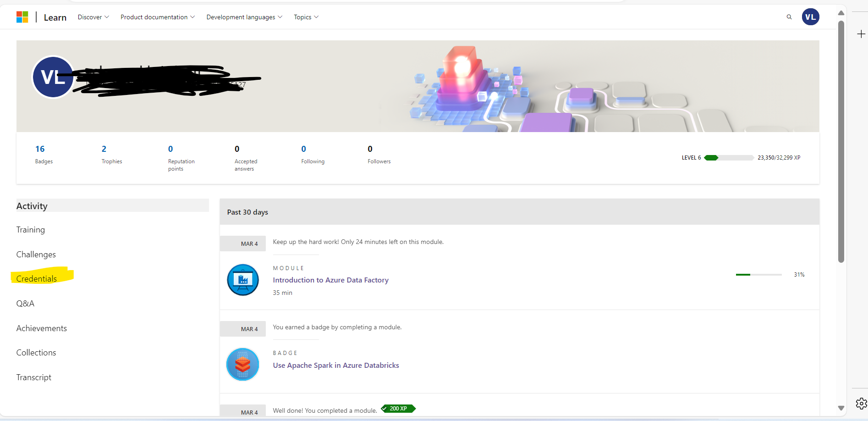Click the Level 6 XP progress bar

[x=729, y=158]
